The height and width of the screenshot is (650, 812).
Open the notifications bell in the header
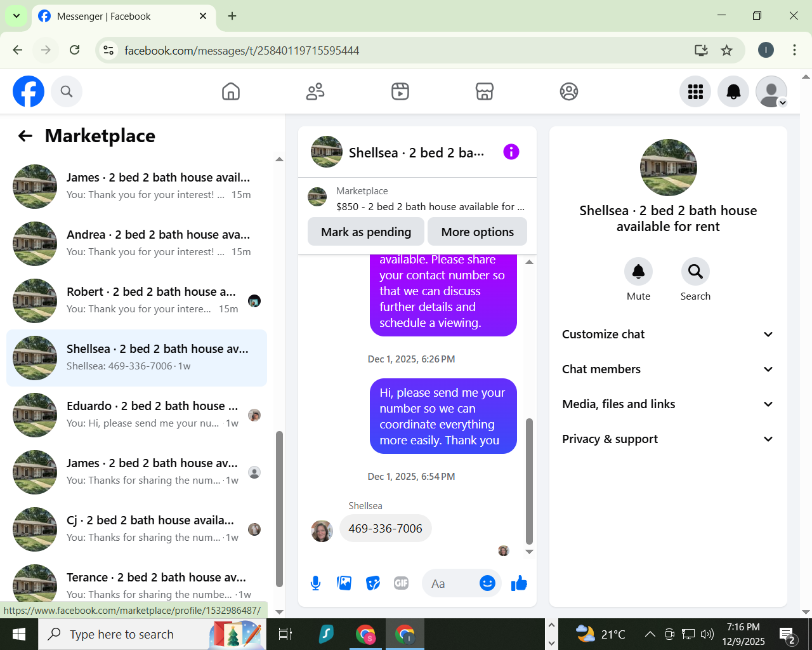point(733,91)
